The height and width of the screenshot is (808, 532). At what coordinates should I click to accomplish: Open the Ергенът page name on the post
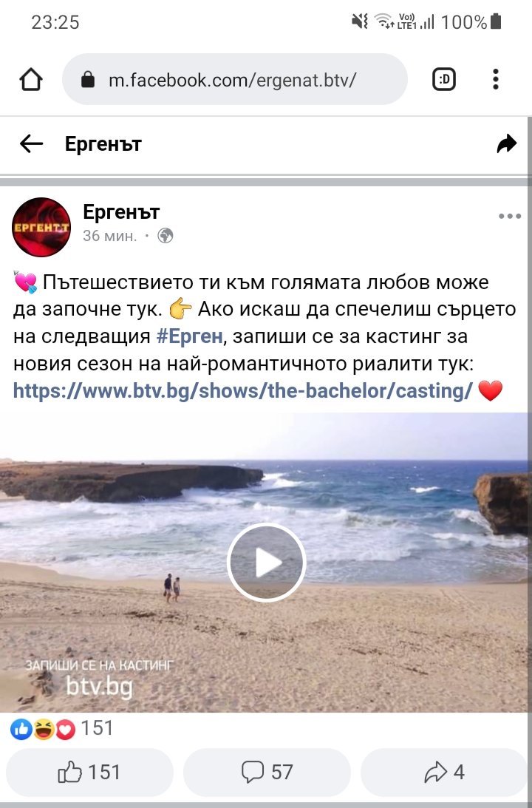(121, 211)
